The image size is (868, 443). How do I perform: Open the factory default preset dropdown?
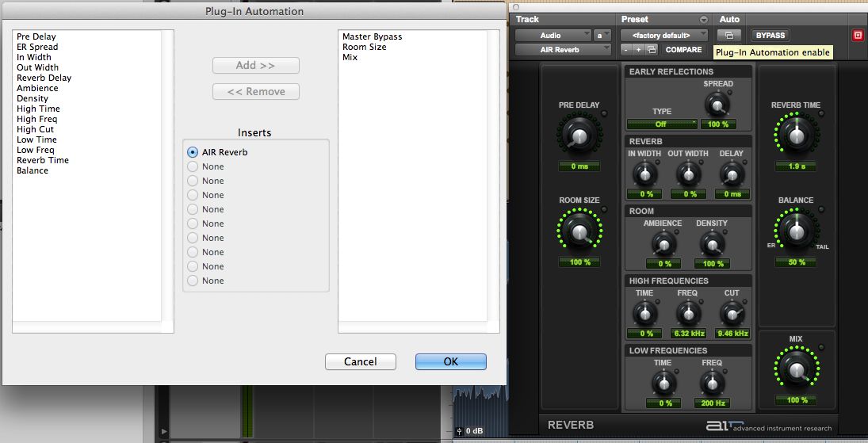click(x=663, y=36)
